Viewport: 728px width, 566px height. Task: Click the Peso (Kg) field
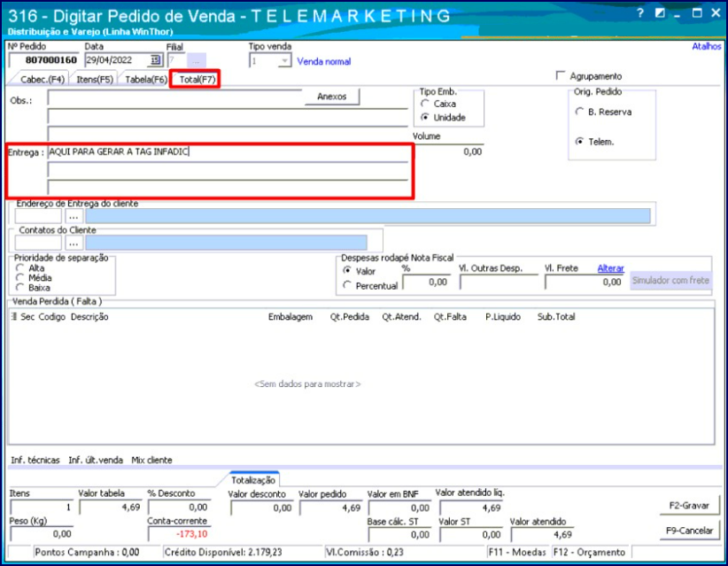pyautogui.click(x=42, y=534)
